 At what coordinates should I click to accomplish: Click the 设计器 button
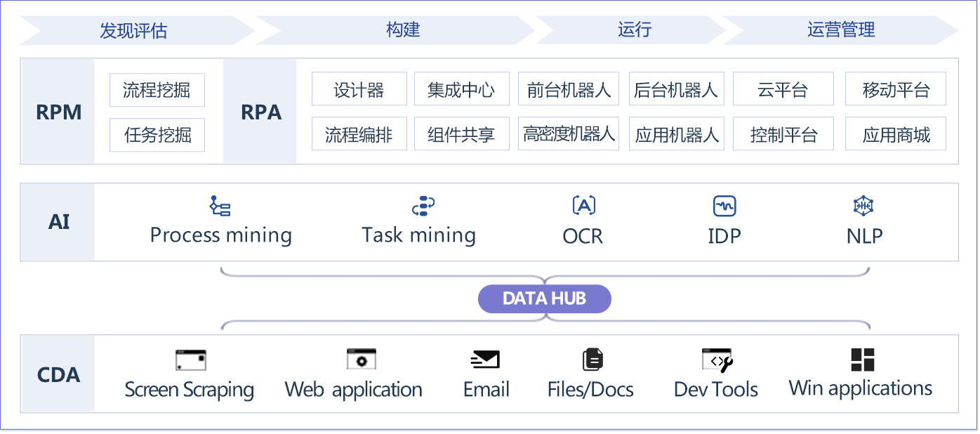(359, 90)
